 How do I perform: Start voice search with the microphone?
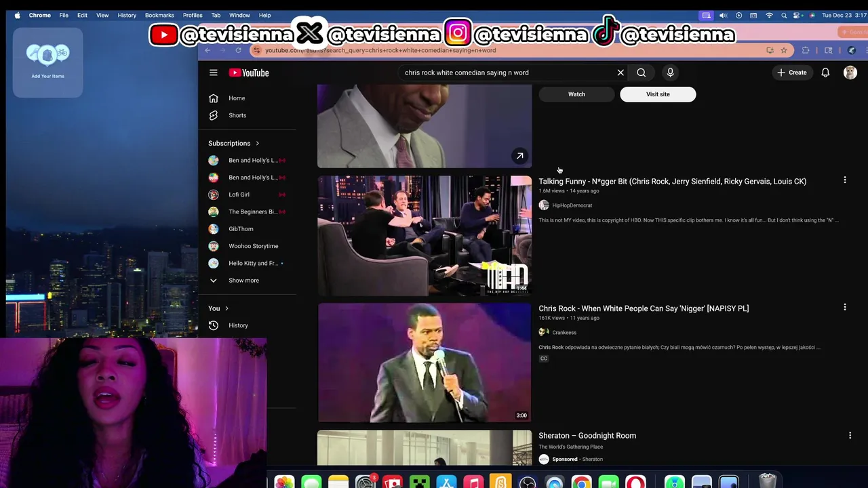tap(670, 73)
